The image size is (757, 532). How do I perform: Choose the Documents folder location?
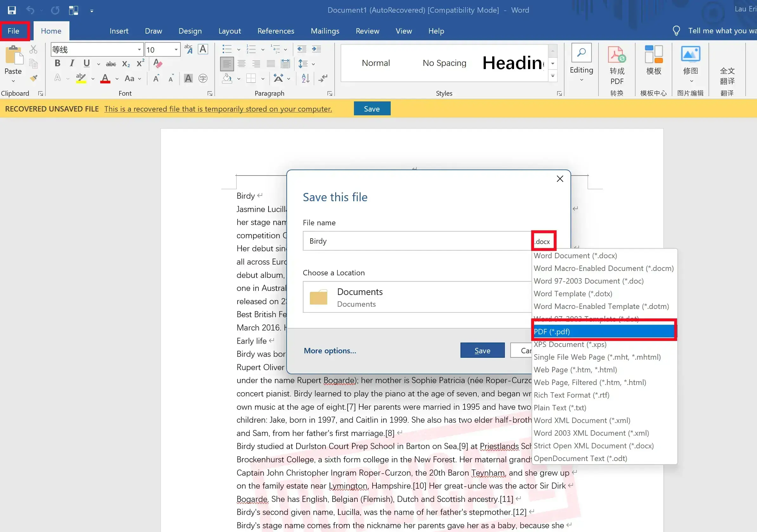(417, 297)
